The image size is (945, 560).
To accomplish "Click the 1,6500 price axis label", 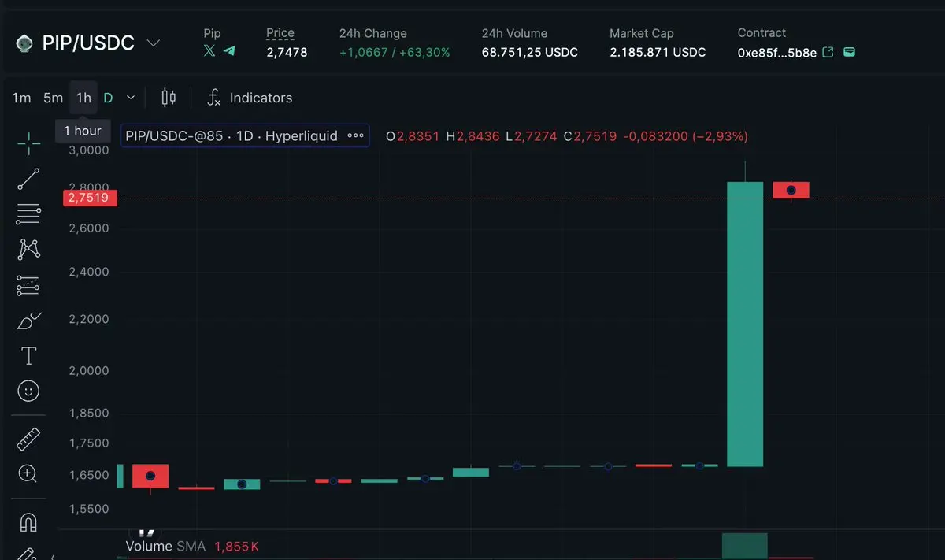I will pyautogui.click(x=87, y=475).
